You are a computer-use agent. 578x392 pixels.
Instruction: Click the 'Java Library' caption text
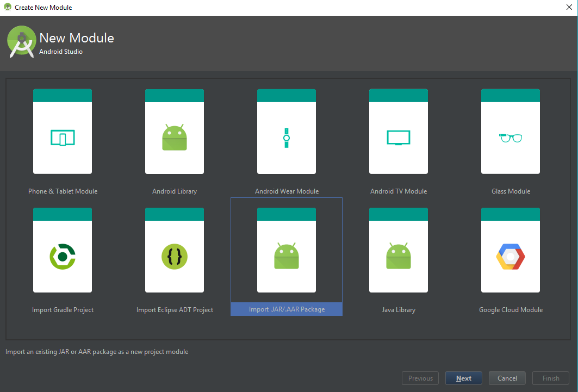[x=399, y=310]
